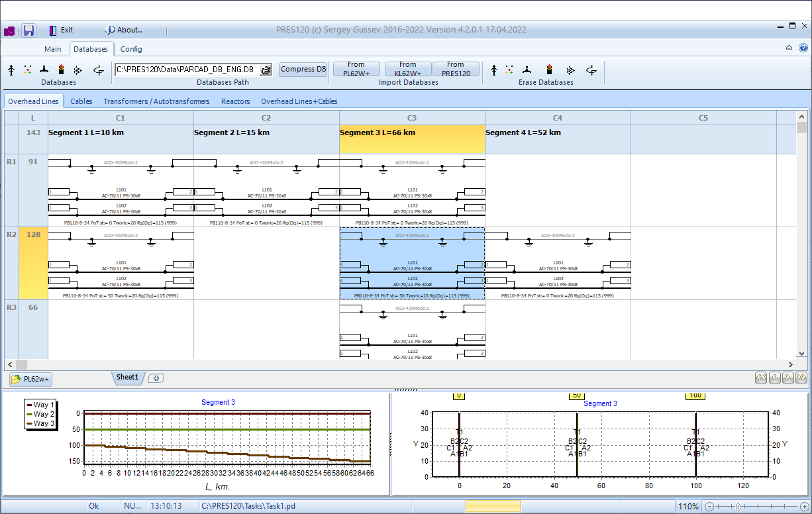Click the PL62w+ button at bottom left
Screen dimensions: 812x514
coord(31,379)
